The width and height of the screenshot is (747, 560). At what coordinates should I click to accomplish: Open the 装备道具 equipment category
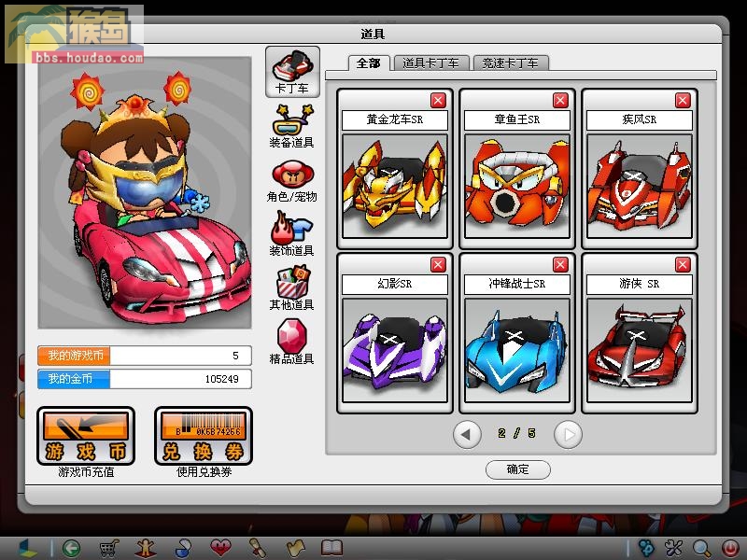coord(292,127)
